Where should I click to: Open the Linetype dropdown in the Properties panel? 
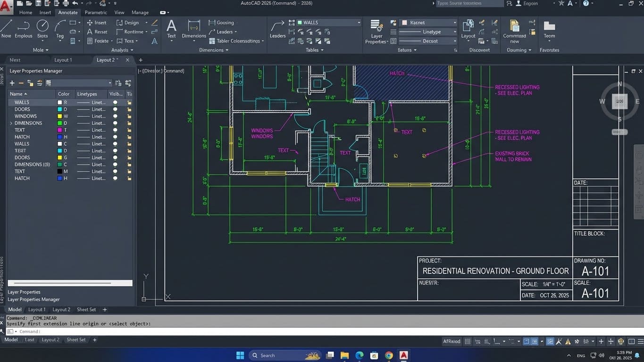454,32
